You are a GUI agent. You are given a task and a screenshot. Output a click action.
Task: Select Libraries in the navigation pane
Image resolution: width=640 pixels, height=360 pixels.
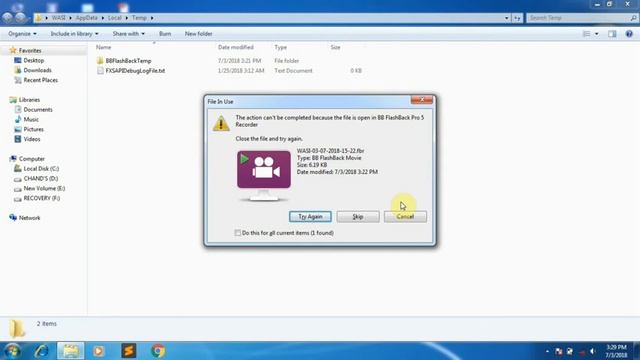(x=29, y=100)
